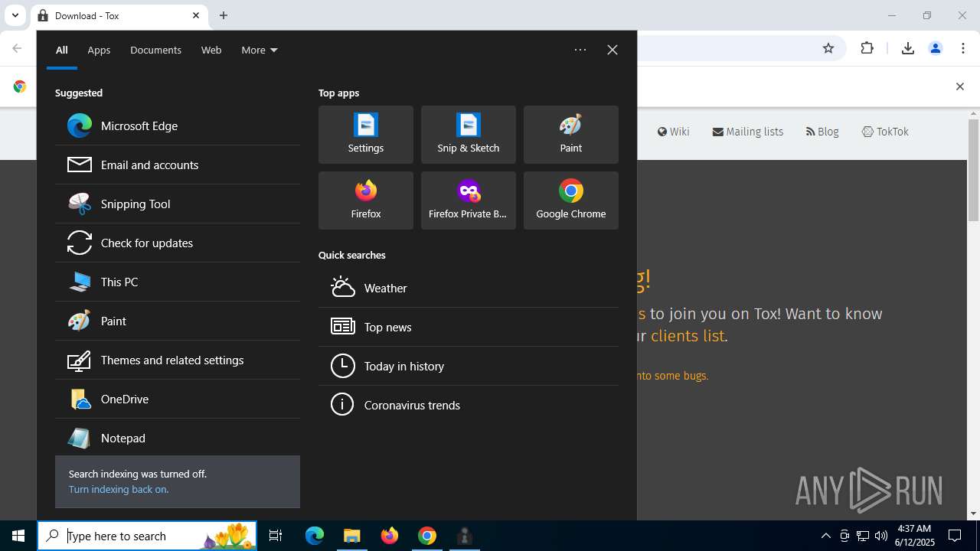The image size is (980, 551).
Task: Open OneDrive from suggestions
Action: 178,399
